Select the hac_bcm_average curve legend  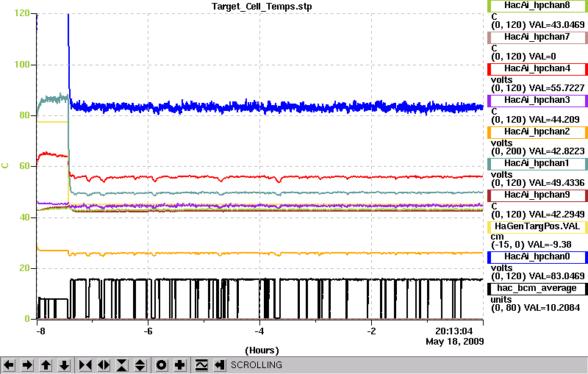point(537,289)
